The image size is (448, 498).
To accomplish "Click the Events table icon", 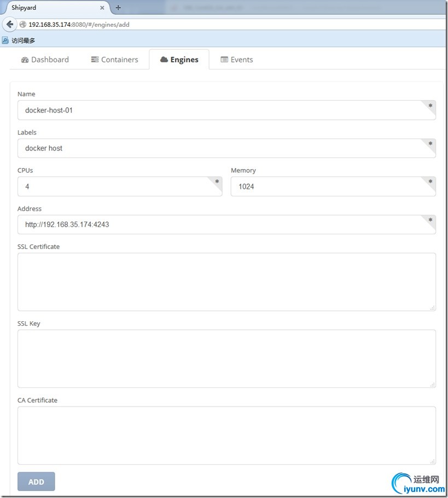I will tap(224, 60).
